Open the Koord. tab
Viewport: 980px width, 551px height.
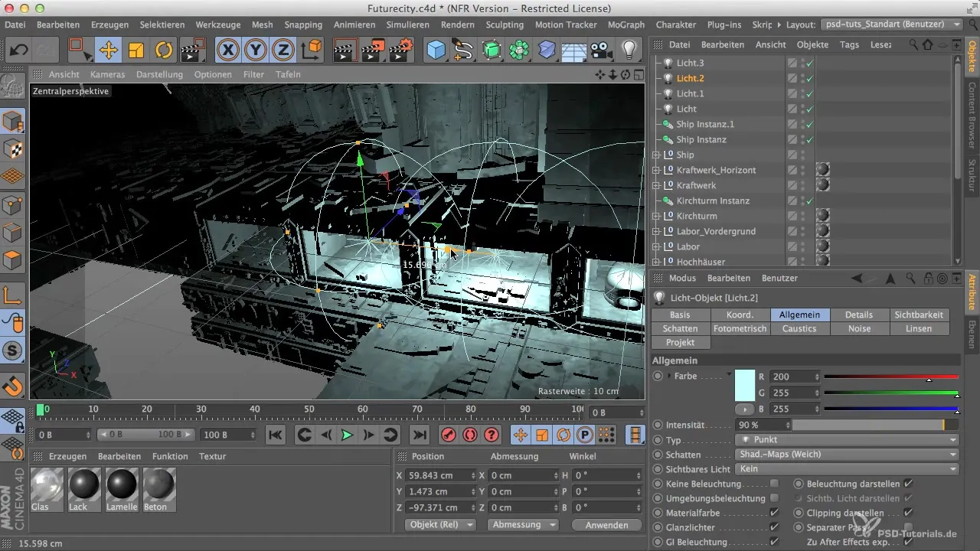click(740, 315)
